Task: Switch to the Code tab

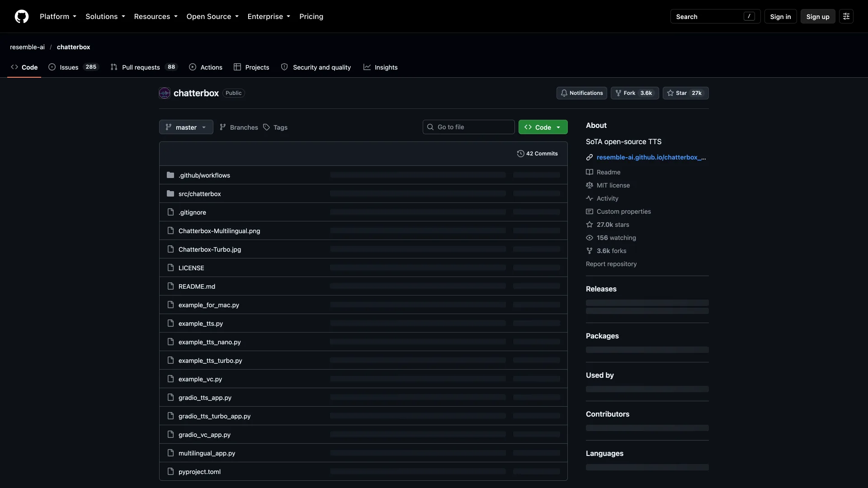Action: pos(24,67)
